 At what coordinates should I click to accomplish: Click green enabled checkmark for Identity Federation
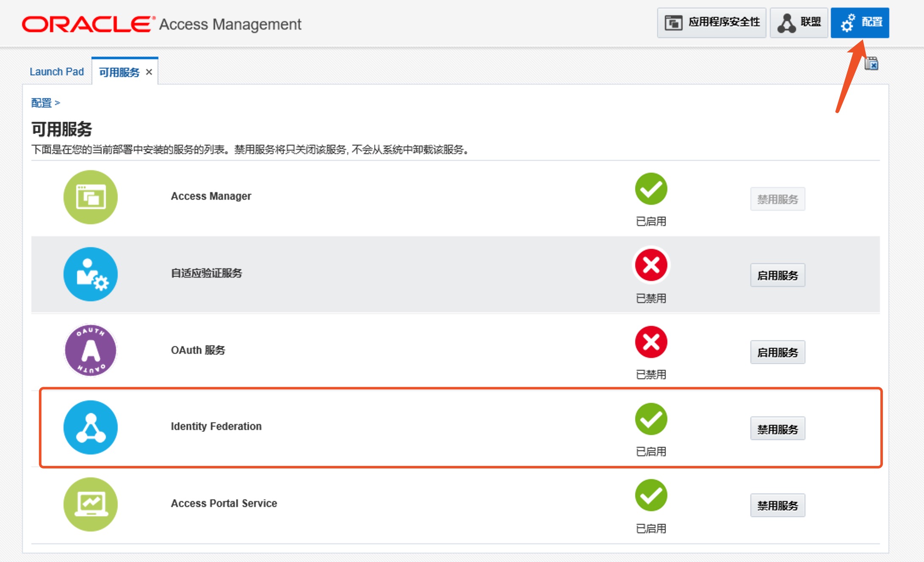click(x=651, y=419)
